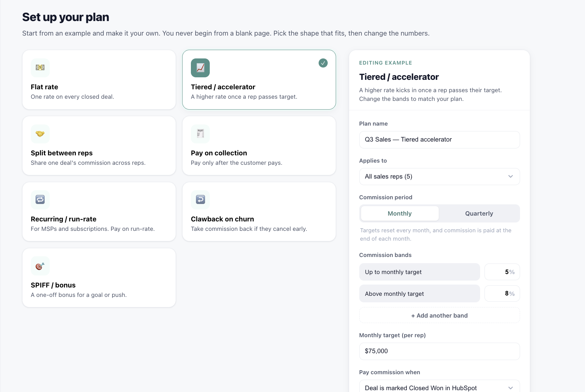Click the Flat rate money icon
585x392 pixels.
coord(40,68)
